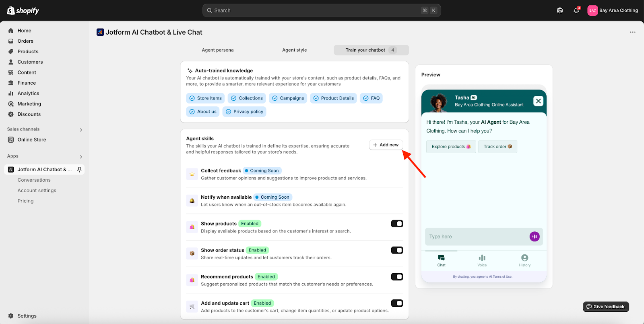Toggle the Add and update cart switch
Viewport: 644px width, 324px height.
[x=397, y=303]
